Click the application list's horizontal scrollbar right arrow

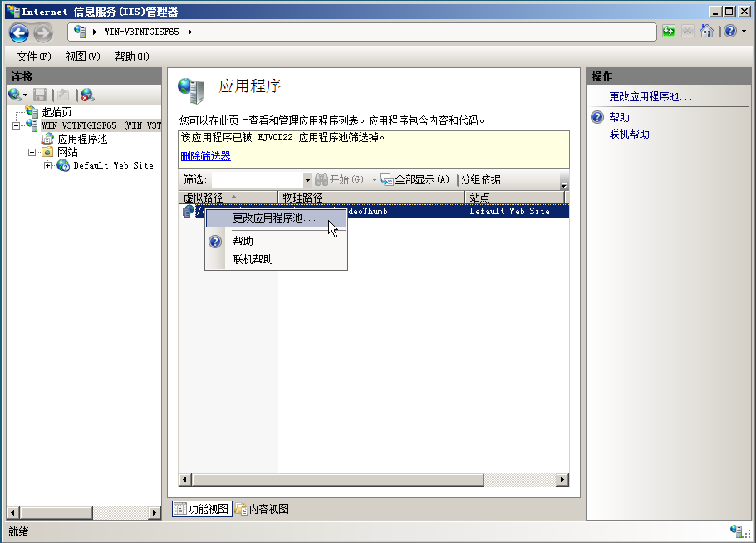tap(562, 479)
